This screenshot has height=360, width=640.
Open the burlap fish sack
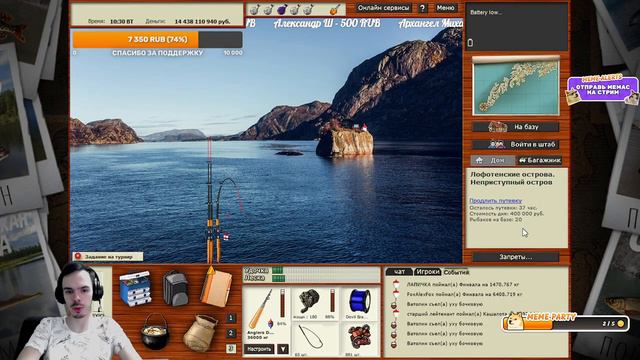pyautogui.click(x=200, y=333)
